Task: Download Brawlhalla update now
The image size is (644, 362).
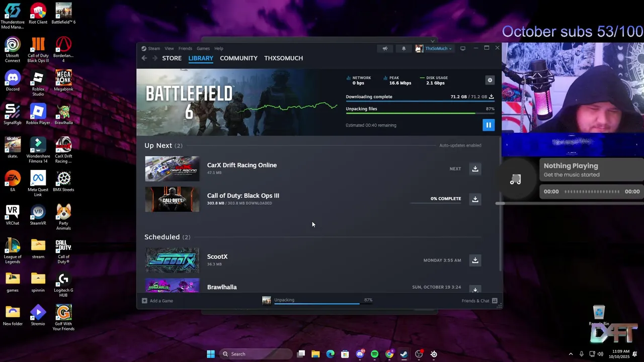Action: pos(475,289)
